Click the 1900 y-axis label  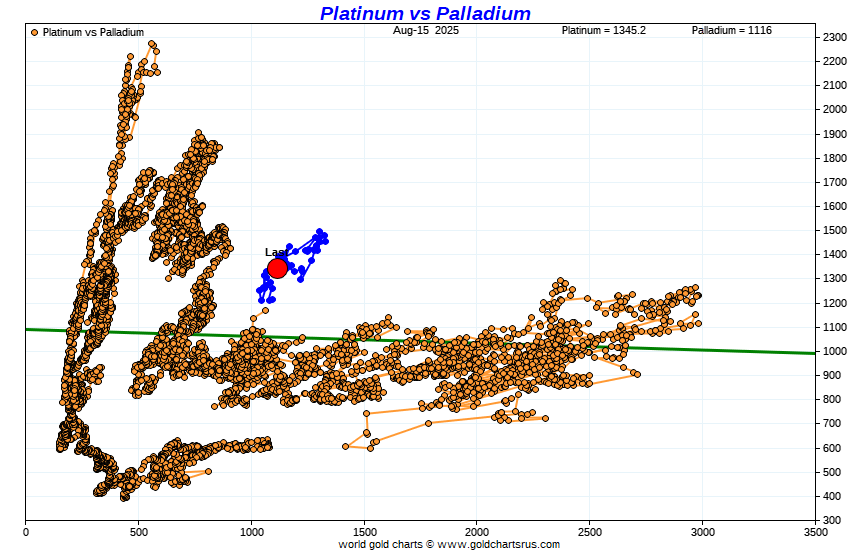click(x=835, y=134)
